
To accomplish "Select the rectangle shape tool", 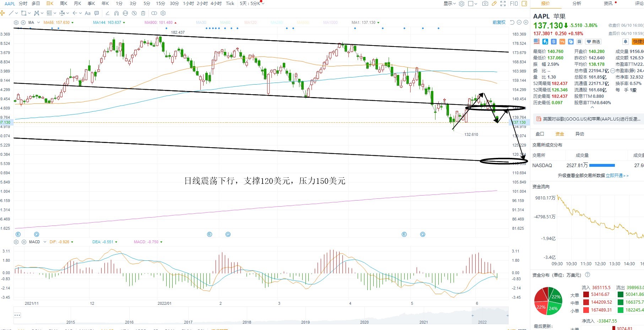I will click(24, 13).
